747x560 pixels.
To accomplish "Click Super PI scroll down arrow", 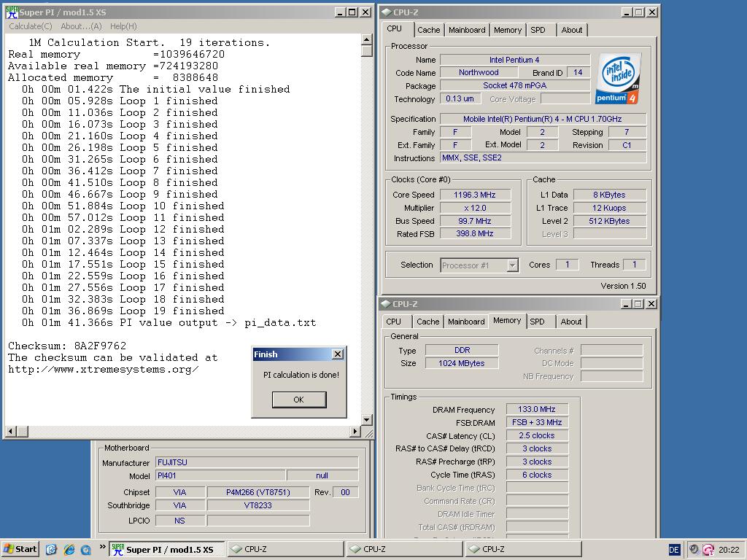I will pyautogui.click(x=366, y=419).
